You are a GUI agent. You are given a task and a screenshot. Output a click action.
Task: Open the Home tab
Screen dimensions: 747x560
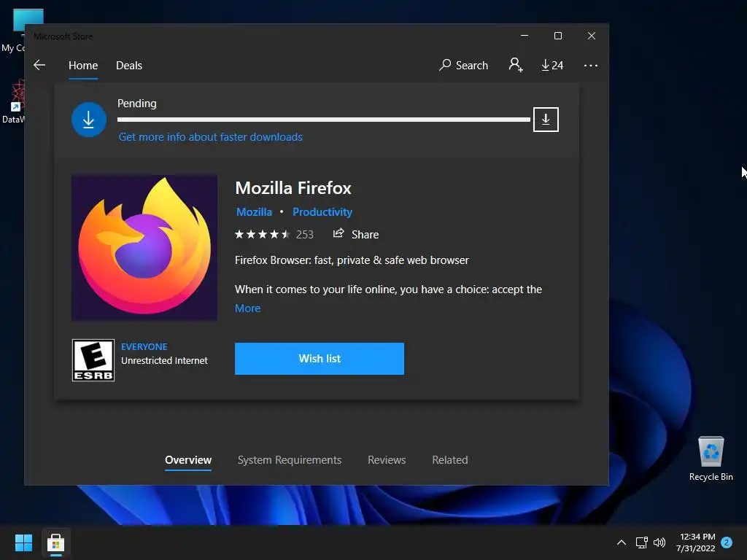pyautogui.click(x=83, y=65)
